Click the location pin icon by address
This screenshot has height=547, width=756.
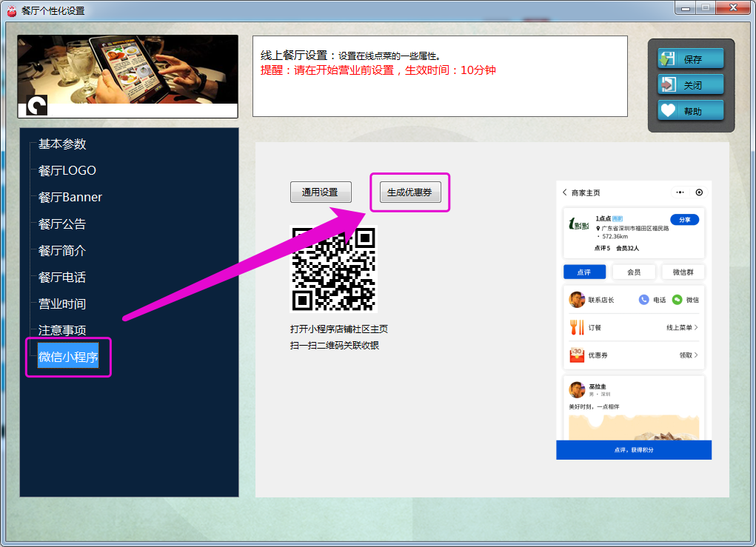tap(598, 229)
